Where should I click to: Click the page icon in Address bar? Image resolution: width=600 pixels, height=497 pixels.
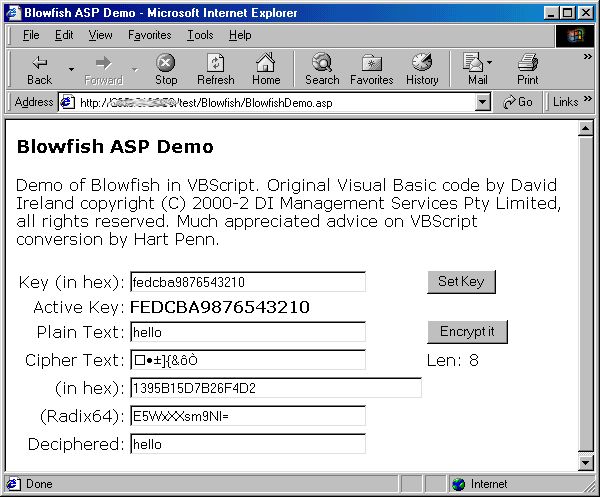coord(68,102)
